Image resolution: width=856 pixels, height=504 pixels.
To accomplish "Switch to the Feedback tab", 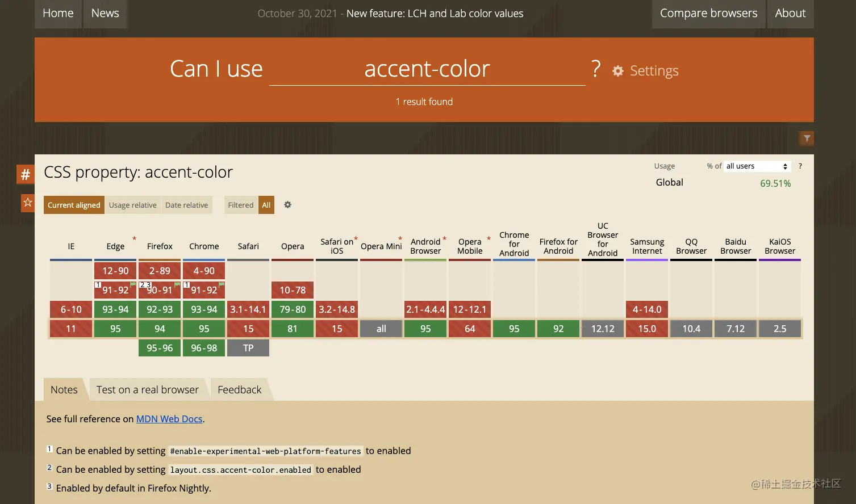I will pyautogui.click(x=239, y=389).
